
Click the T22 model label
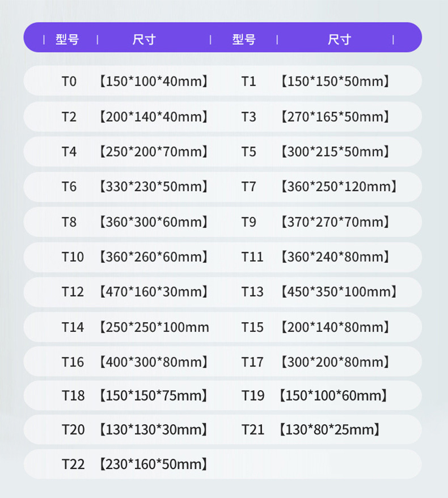[73, 465]
